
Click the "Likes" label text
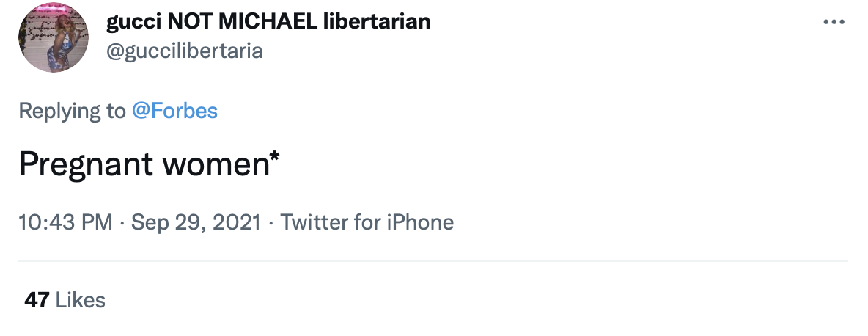(81, 300)
